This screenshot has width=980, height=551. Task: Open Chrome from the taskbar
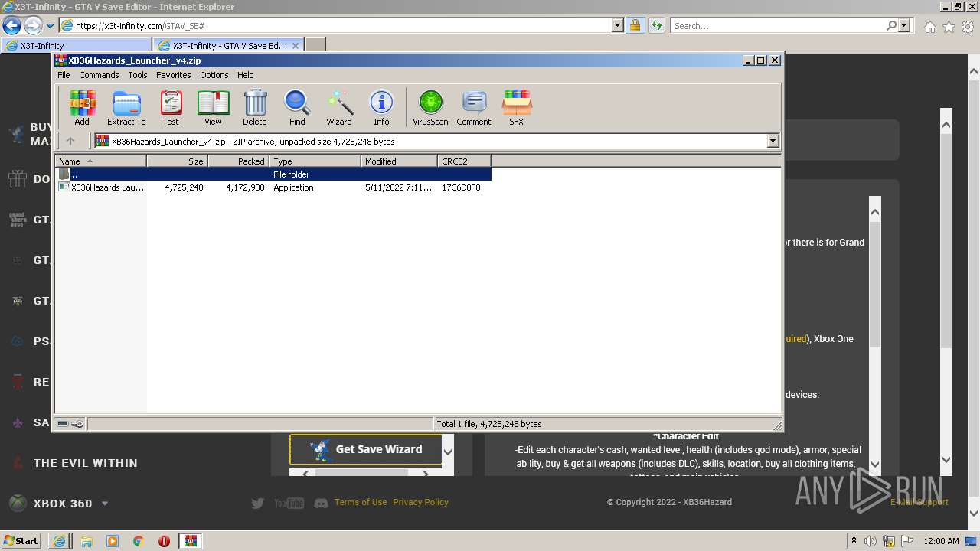tap(139, 541)
